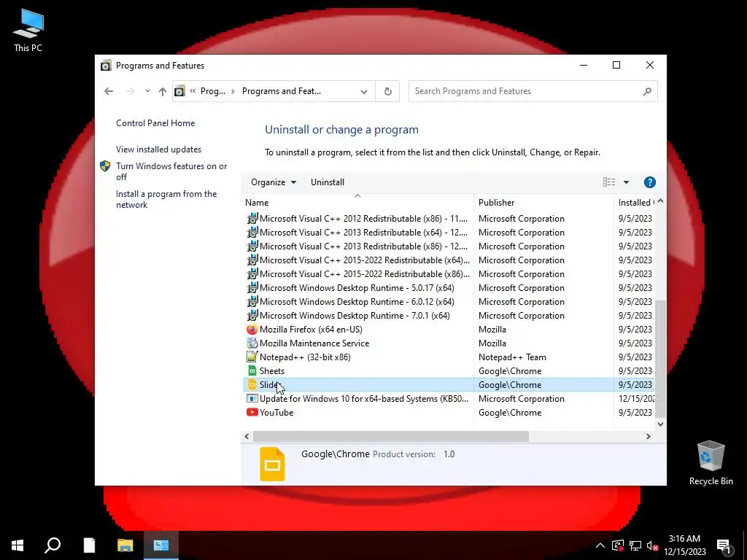Screen dimensions: 747x560
Task: Click the scroll left arrow
Action: tap(247, 436)
